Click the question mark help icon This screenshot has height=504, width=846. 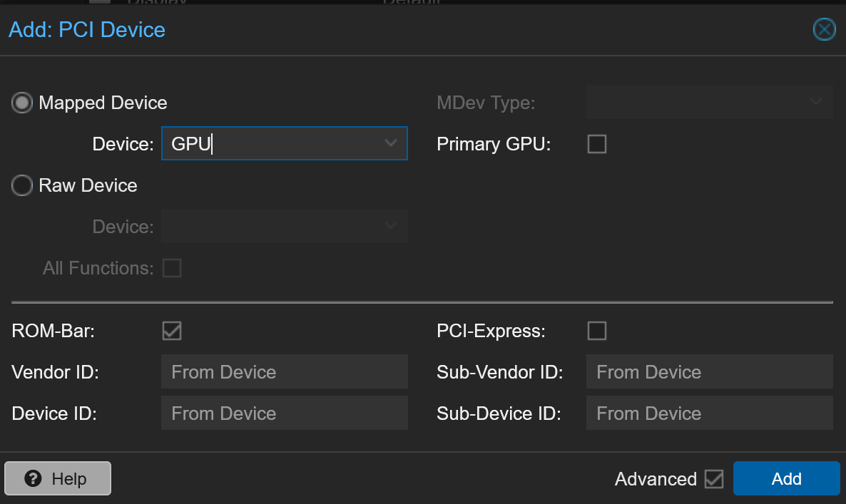tap(33, 478)
